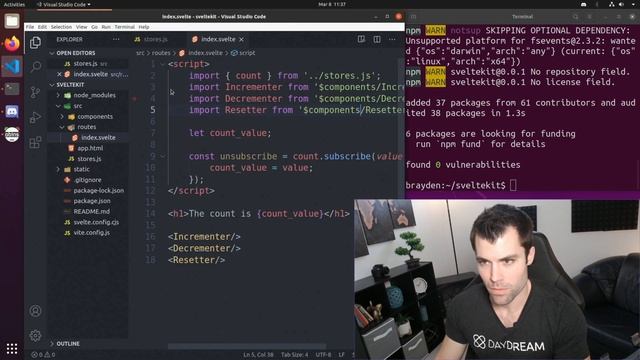Open system status menu in top bar
This screenshot has height=360, width=640.
622,4
